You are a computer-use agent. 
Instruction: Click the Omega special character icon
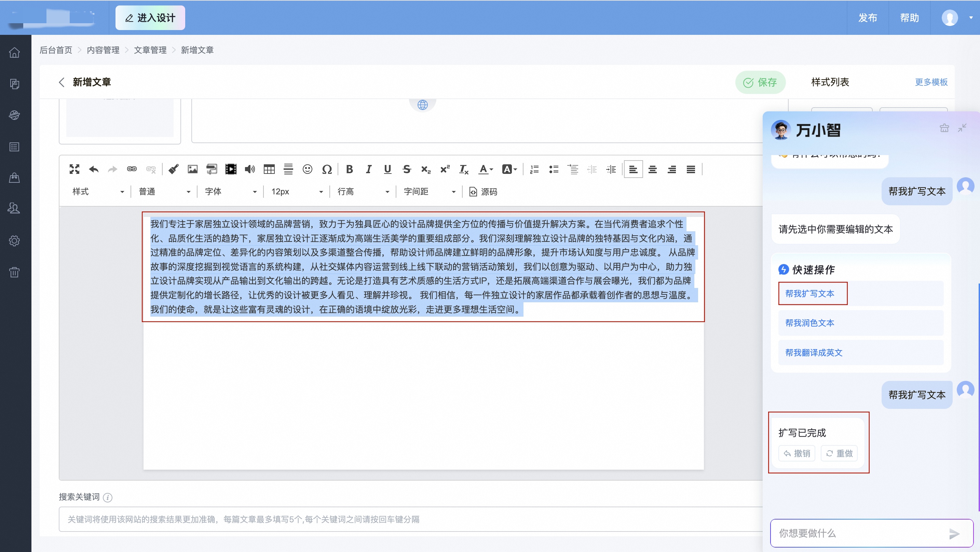click(x=327, y=169)
